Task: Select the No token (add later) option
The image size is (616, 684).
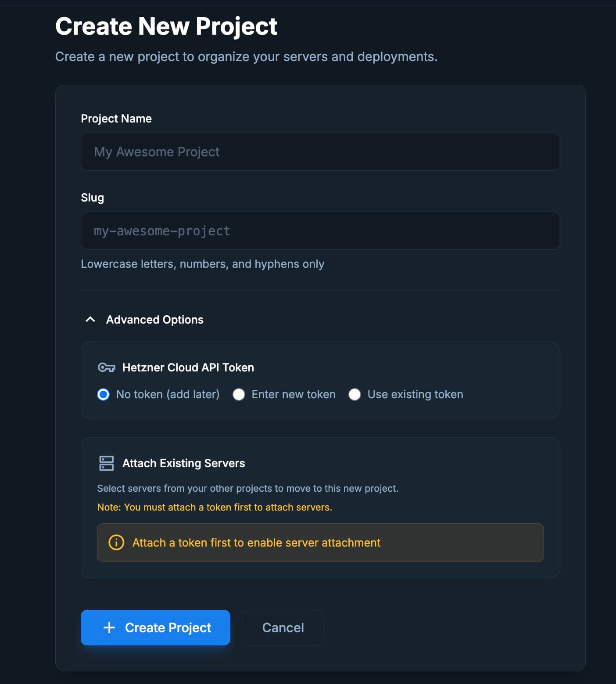Action: (x=103, y=395)
